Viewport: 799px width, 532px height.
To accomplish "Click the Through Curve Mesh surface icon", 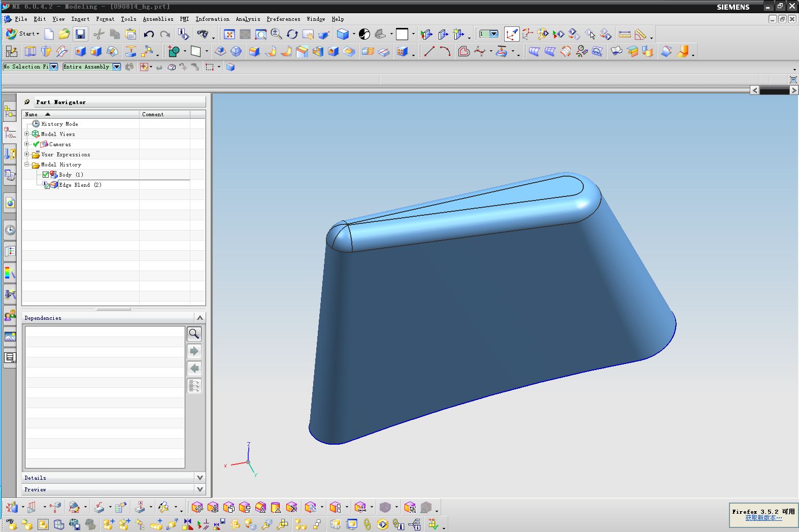I will (550, 51).
